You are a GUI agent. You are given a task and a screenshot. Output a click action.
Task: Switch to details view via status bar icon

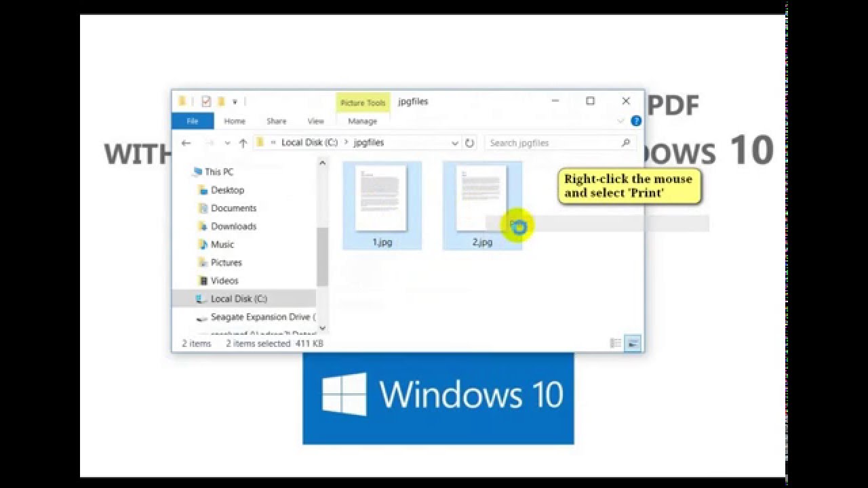pos(616,344)
